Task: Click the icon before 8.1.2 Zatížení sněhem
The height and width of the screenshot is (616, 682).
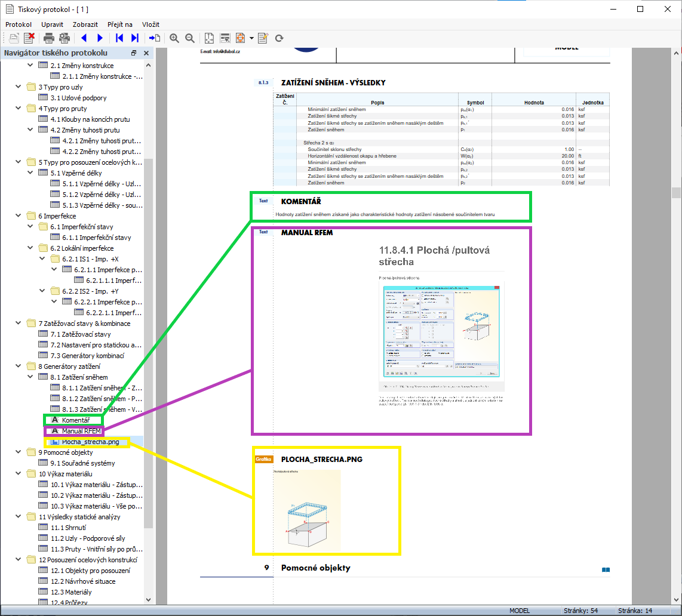Action: coord(55,398)
